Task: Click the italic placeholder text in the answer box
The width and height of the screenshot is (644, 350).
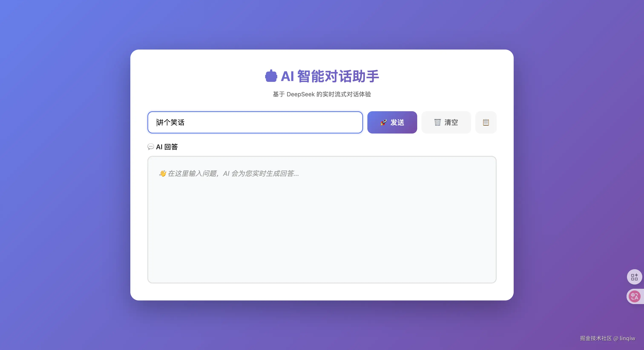Action: (233, 174)
